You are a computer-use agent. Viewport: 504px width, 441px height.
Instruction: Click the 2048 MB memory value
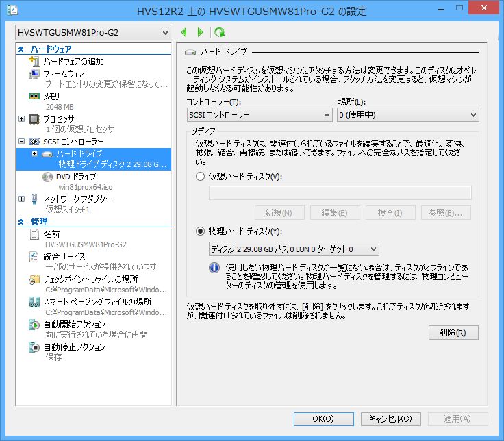coord(60,107)
